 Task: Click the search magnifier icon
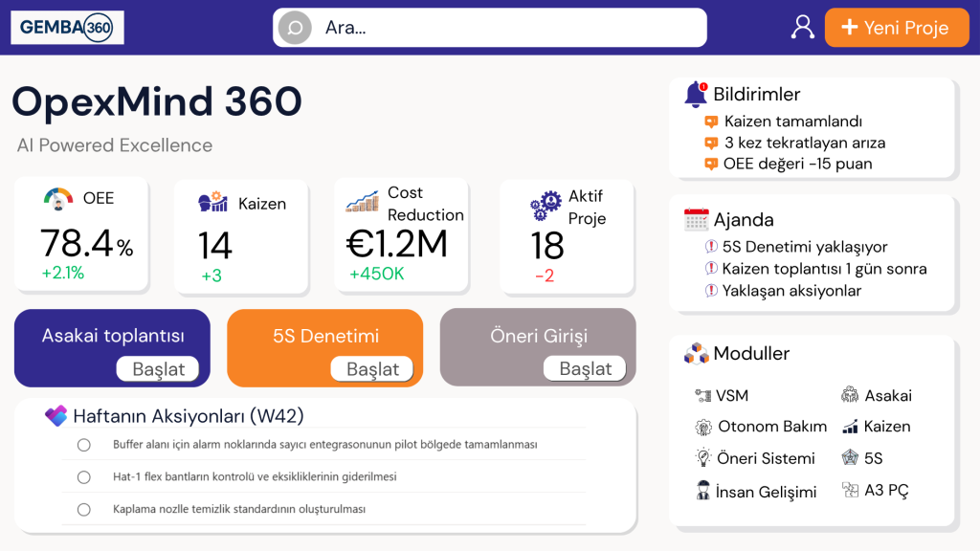point(295,28)
